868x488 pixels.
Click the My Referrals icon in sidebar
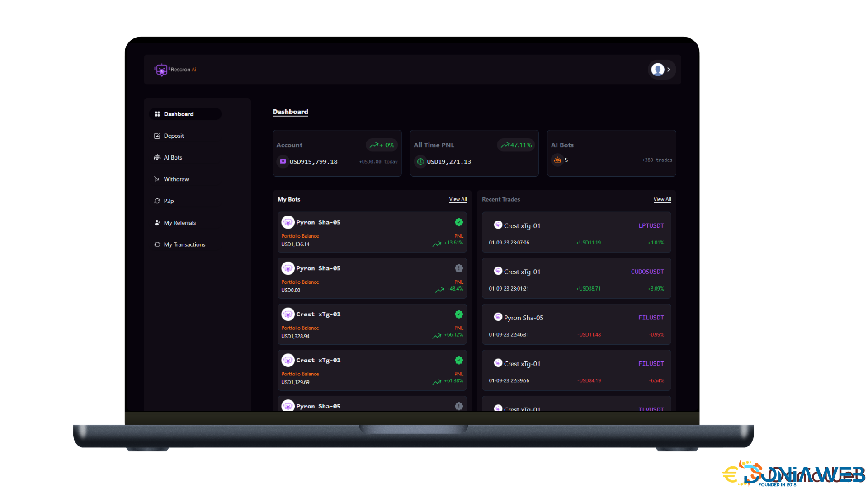pyautogui.click(x=156, y=222)
